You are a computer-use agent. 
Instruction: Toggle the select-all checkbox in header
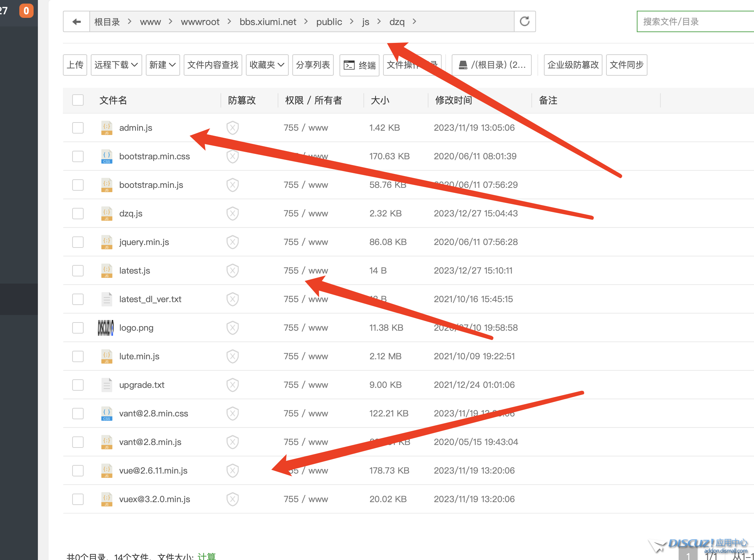78,100
